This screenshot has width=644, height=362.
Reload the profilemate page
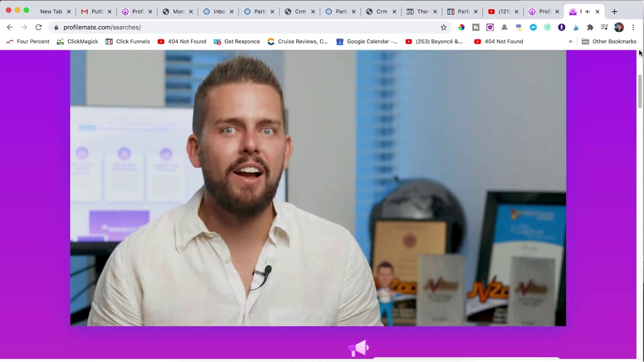38,27
